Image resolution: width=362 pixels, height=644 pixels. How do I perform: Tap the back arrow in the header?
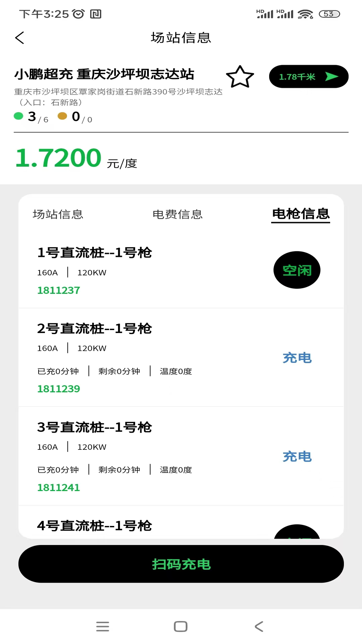[20, 38]
